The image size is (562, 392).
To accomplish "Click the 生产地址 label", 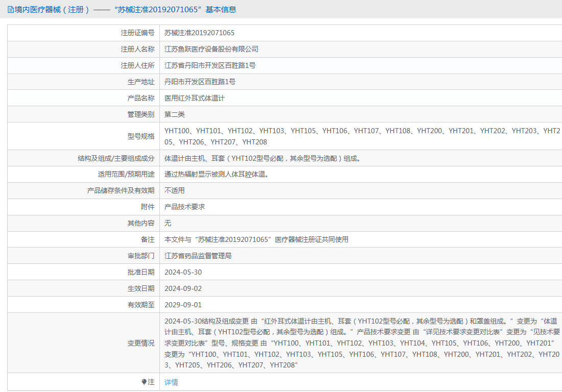I will click(x=141, y=82).
